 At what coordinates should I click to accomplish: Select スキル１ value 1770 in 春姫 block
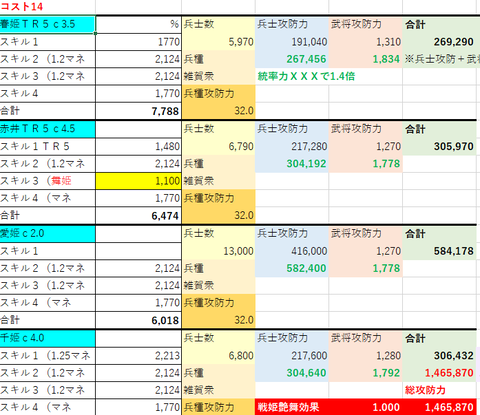tap(138, 42)
